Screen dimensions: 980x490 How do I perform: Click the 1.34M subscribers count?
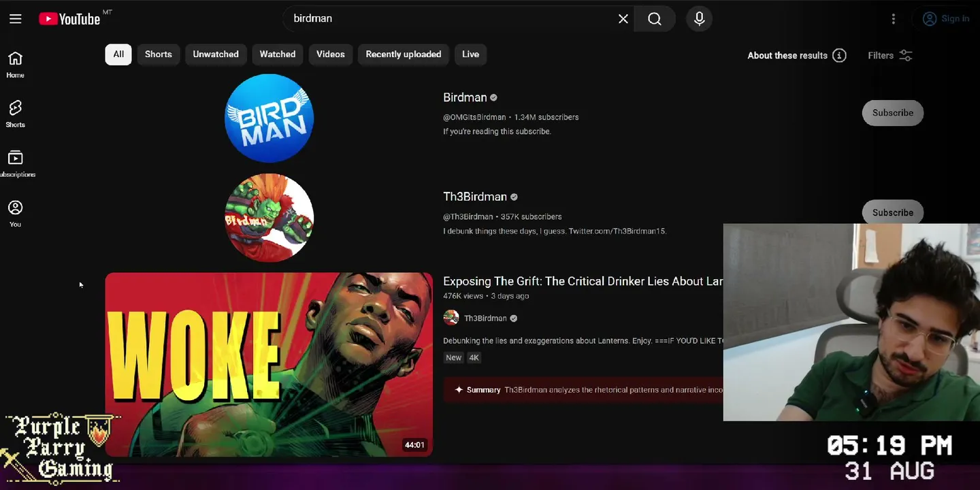pos(546,117)
